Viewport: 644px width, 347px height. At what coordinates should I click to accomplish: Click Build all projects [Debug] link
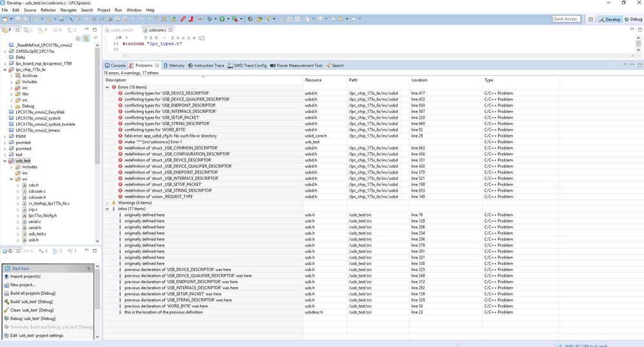click(33, 293)
